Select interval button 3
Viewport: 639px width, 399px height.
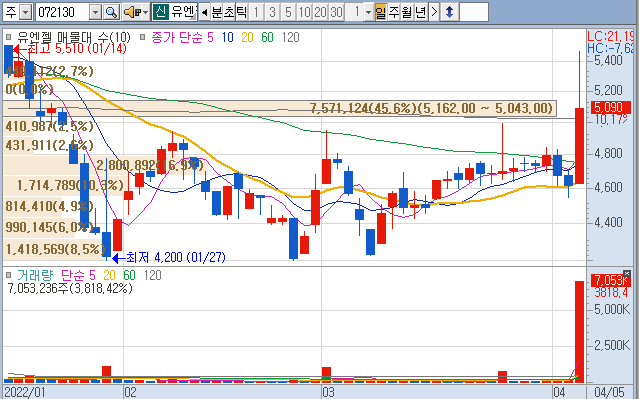pos(272,12)
